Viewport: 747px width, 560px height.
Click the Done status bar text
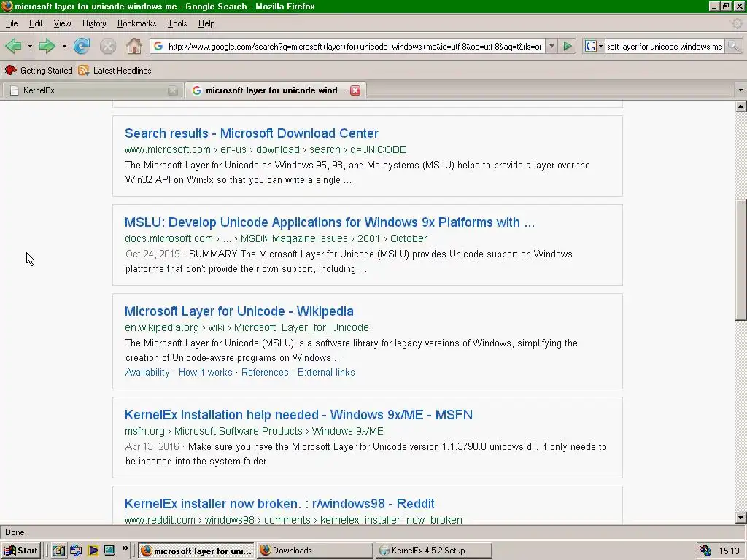point(15,532)
